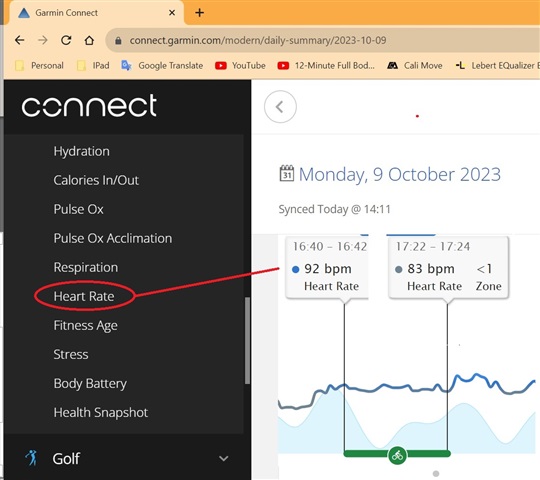Click the address bar URL
This screenshot has height=480, width=540.
tap(258, 40)
